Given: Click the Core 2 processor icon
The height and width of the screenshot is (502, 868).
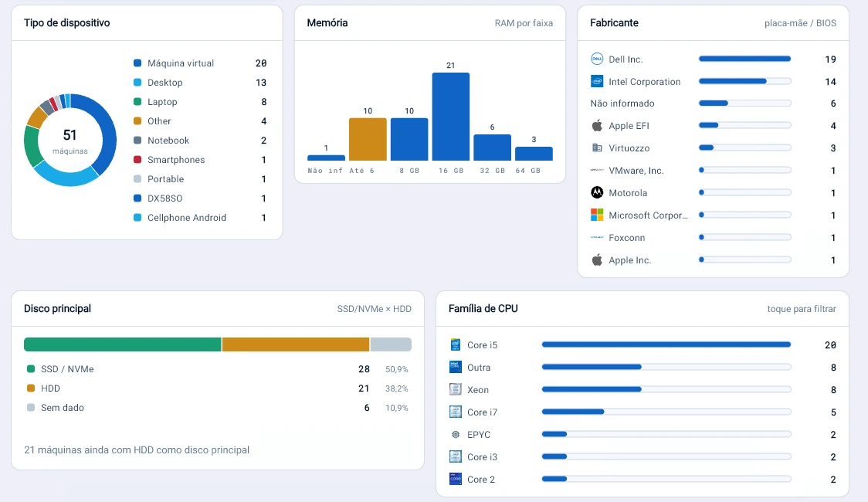Looking at the screenshot, I should click(455, 479).
